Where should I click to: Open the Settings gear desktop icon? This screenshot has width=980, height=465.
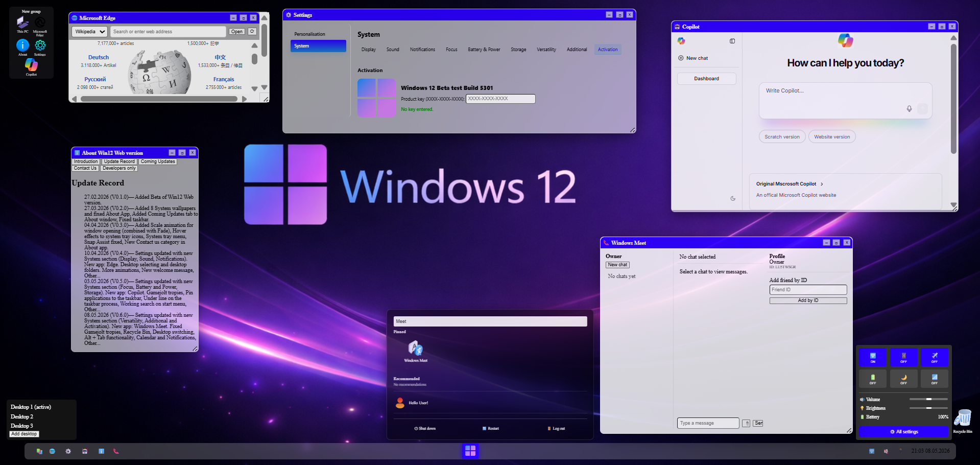(x=40, y=47)
